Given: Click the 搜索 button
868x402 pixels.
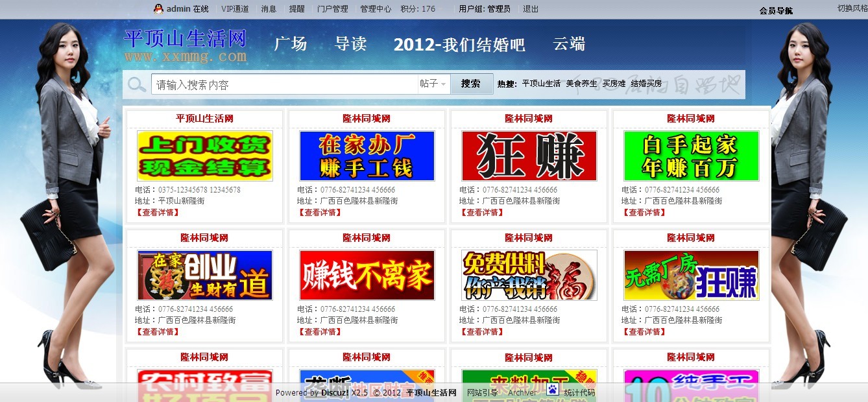Looking at the screenshot, I should pyautogui.click(x=472, y=84).
